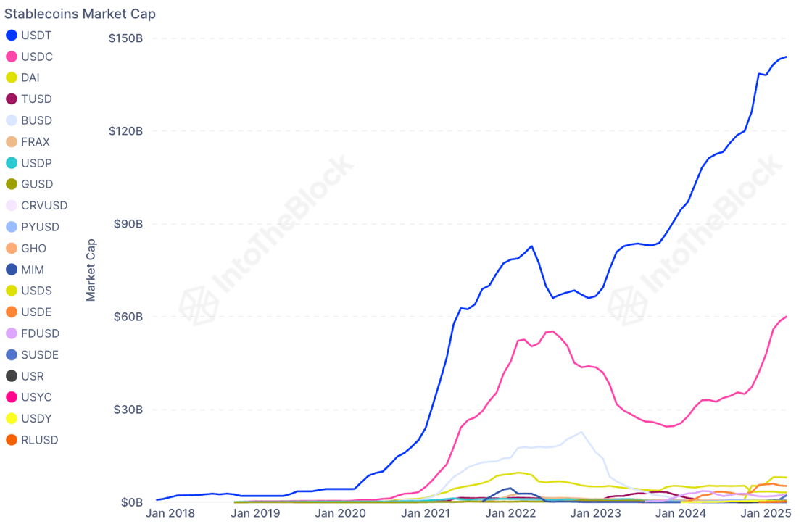Click the CRVUSD legend label

(41, 206)
